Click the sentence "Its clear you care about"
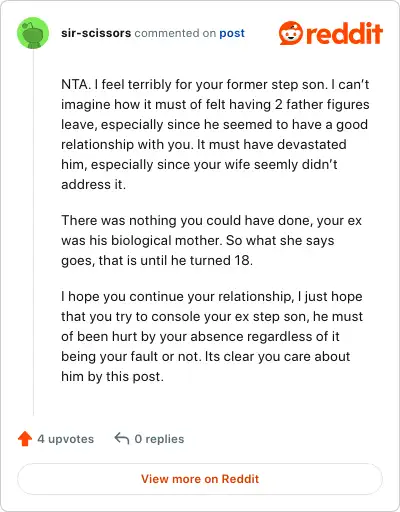This screenshot has width=400, height=512. 277,357
